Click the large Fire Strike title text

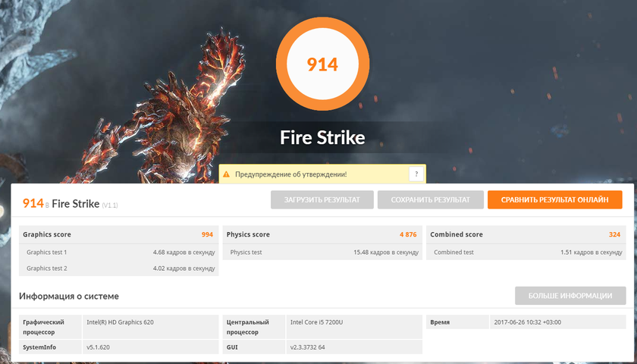(322, 138)
